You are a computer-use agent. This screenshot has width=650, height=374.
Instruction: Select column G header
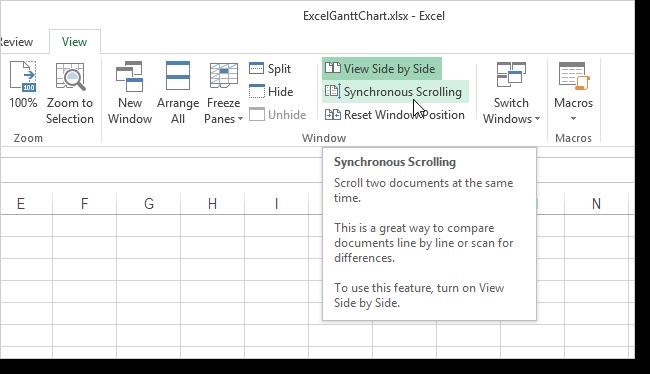[x=149, y=204]
